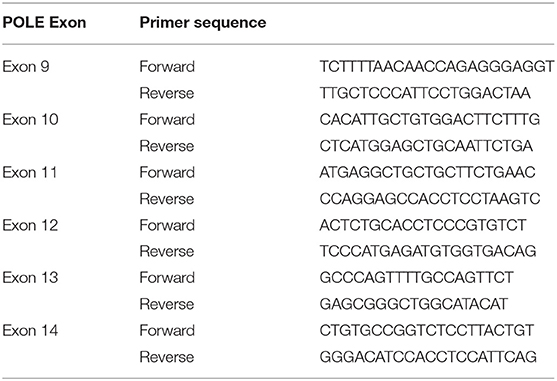The height and width of the screenshot is (381, 557).
Task: Click sequence CCAGGAGCCACCTCCTAAGTC
Action: click(x=430, y=199)
